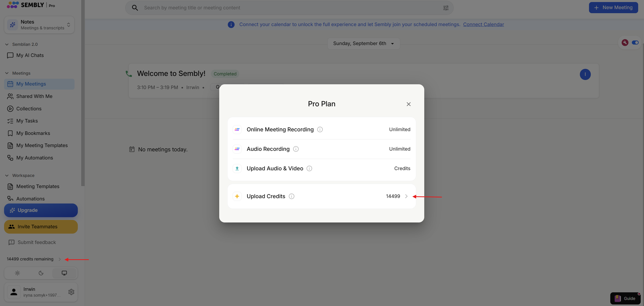Switch to dark theme moon icon

point(41,273)
